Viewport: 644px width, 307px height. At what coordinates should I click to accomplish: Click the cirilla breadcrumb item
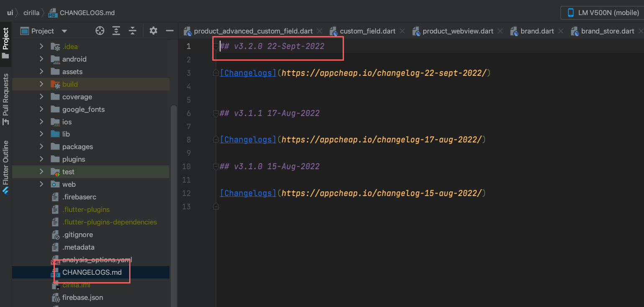pyautogui.click(x=32, y=13)
